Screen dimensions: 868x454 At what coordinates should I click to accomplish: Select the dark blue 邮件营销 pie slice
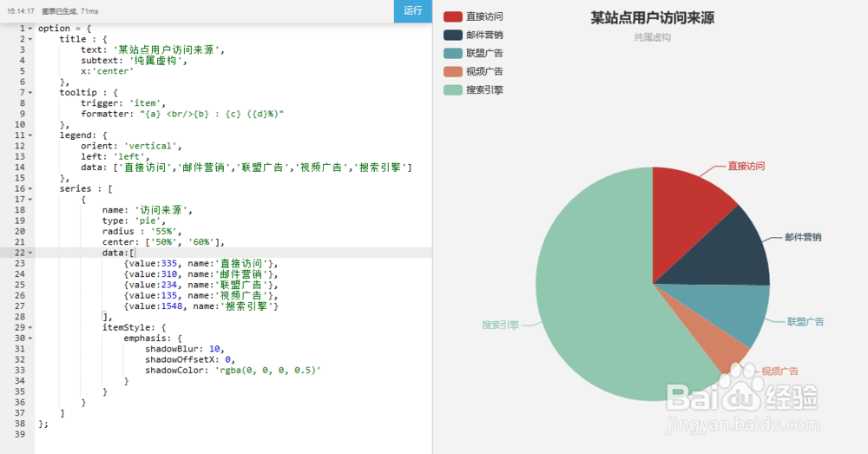725,252
